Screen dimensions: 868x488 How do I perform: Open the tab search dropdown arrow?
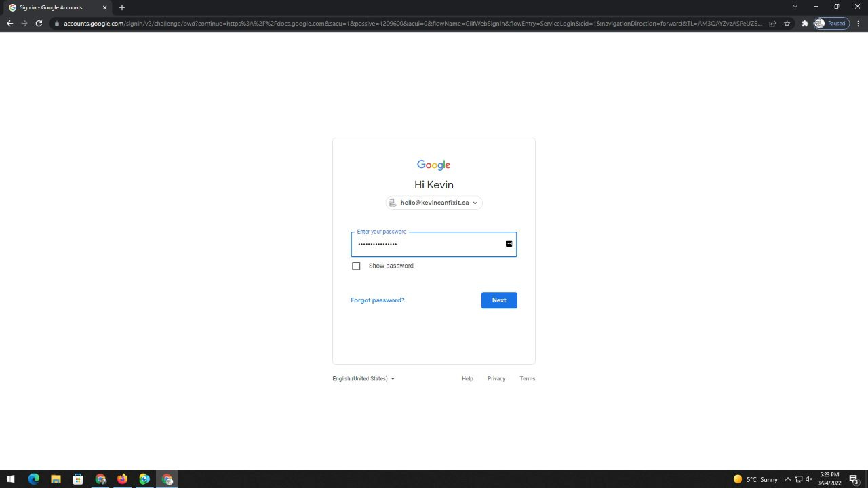(795, 7)
